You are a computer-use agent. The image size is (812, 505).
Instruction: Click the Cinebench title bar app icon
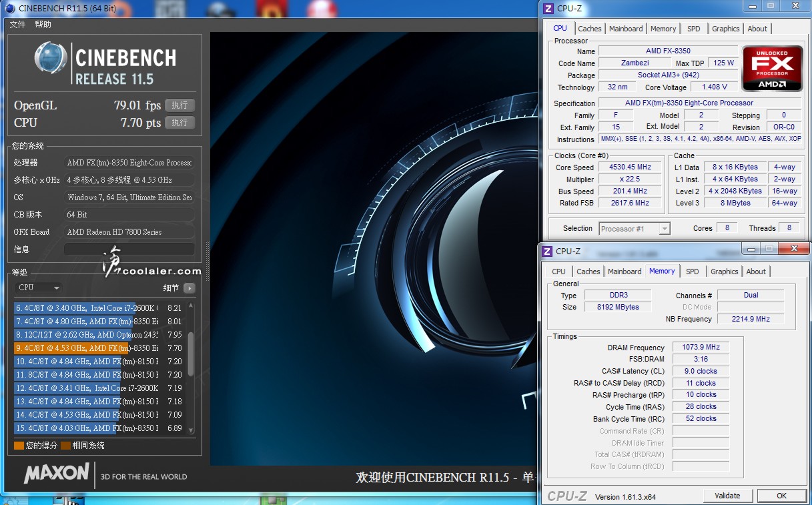[x=11, y=8]
